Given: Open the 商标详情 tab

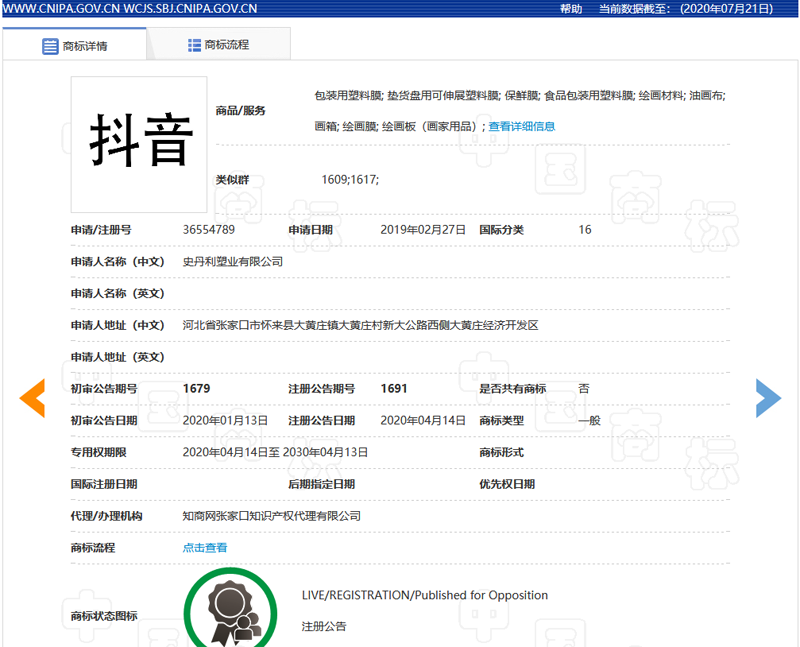Looking at the screenshot, I should point(74,45).
